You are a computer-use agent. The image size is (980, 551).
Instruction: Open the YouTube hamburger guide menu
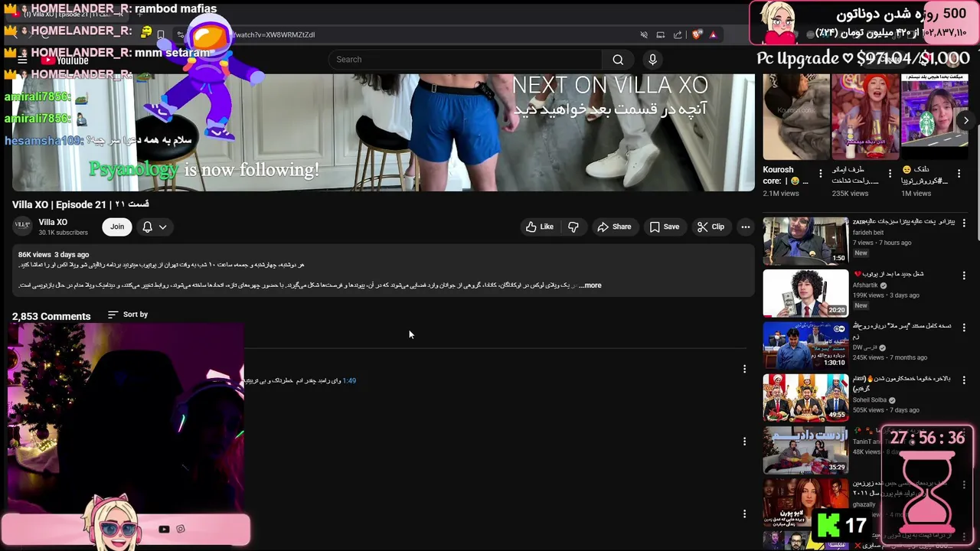click(22, 60)
